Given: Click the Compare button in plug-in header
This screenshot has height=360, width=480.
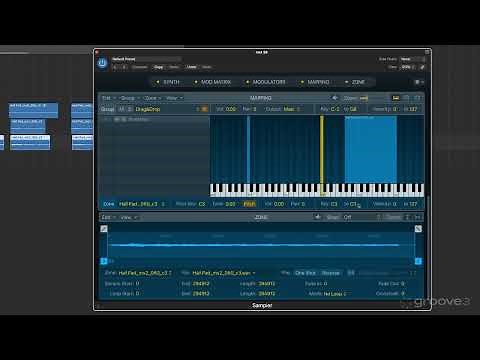Looking at the screenshot, I should click(x=140, y=67).
